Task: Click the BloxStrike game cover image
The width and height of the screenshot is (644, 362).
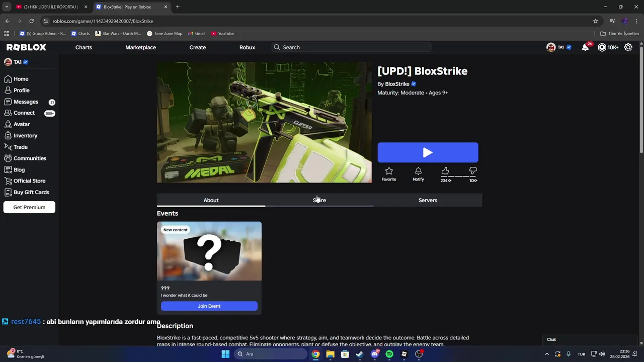Action: 264,122
